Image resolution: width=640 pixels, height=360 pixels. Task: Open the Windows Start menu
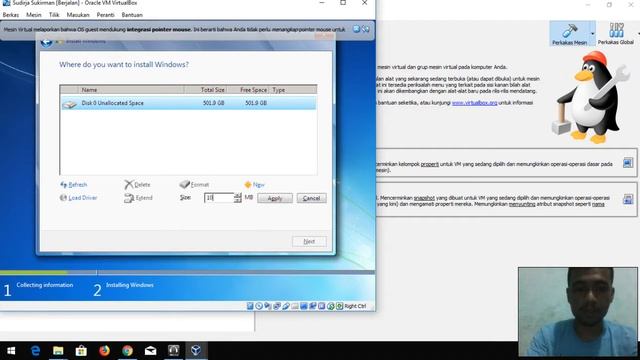(11, 351)
